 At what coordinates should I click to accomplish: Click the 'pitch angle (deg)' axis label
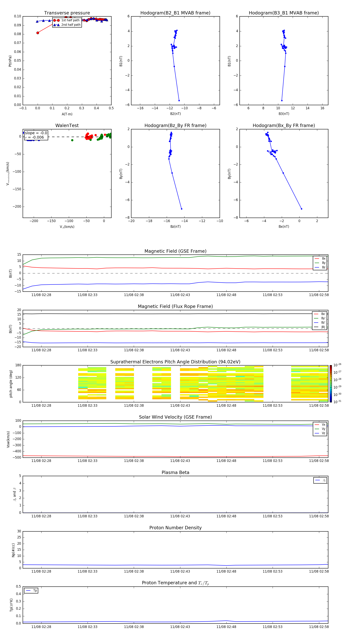pos(11,384)
